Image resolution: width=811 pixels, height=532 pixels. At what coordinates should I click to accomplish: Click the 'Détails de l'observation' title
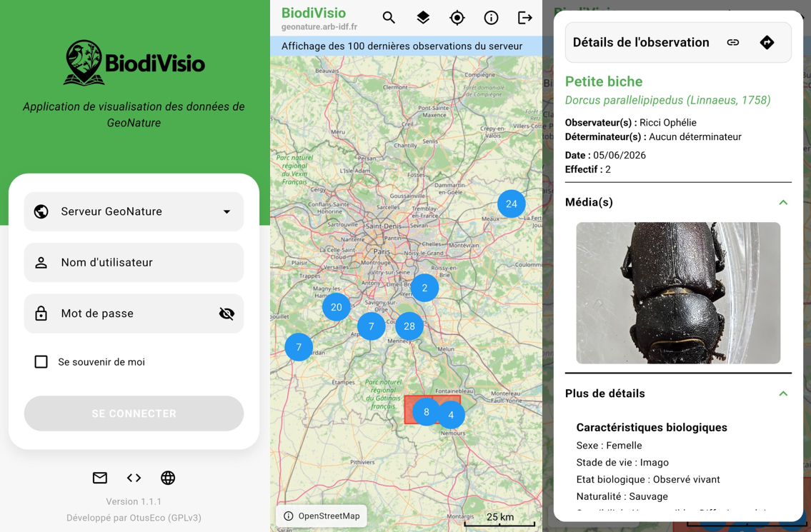641,42
